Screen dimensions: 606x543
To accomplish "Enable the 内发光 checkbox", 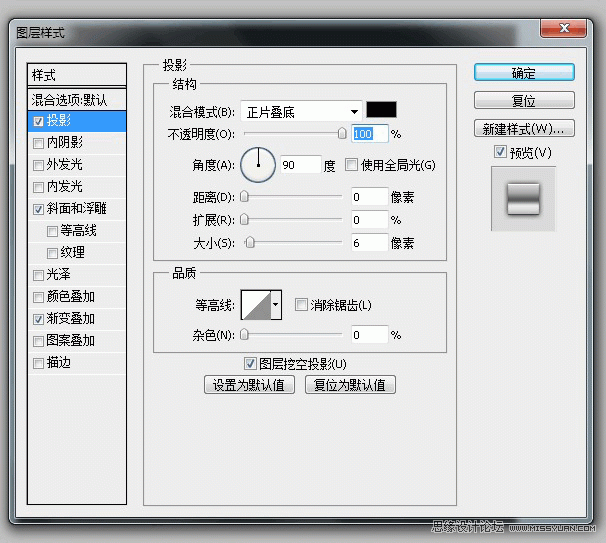I will click(38, 187).
